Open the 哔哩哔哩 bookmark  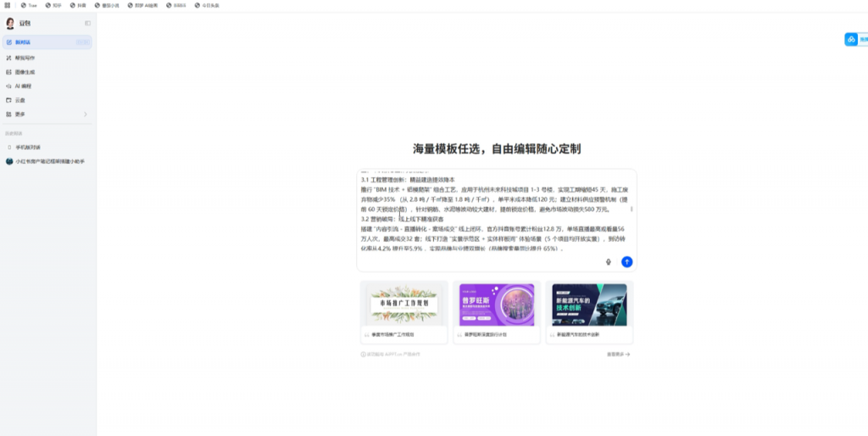[x=176, y=5]
